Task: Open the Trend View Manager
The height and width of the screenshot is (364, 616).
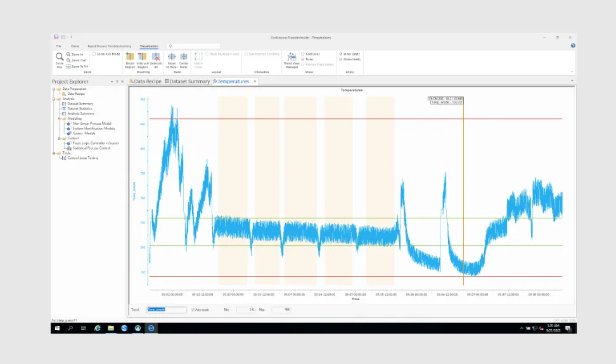Action: click(x=292, y=60)
